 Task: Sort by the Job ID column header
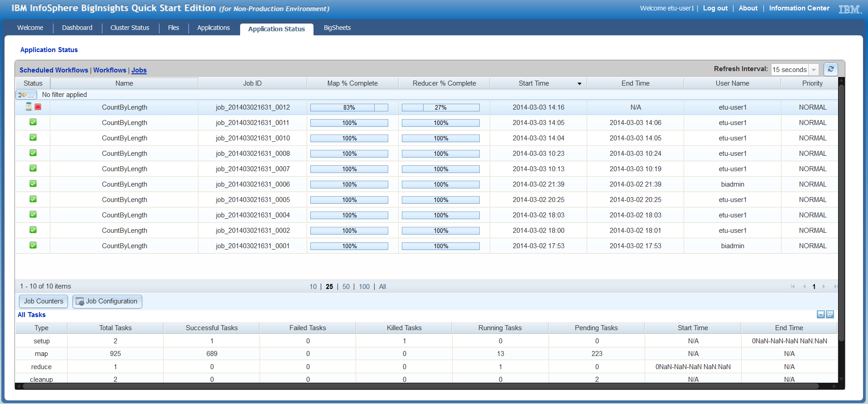pos(252,83)
